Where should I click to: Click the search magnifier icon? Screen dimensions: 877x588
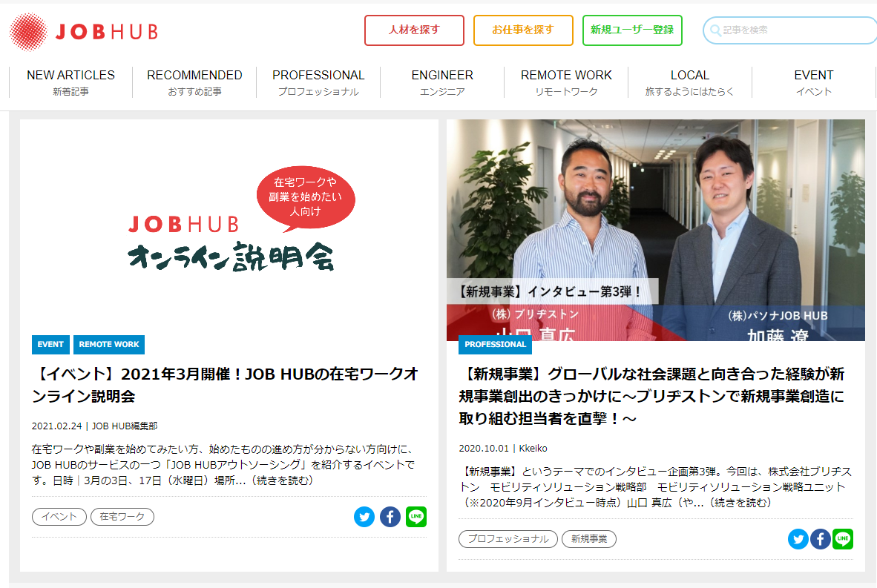point(715,30)
